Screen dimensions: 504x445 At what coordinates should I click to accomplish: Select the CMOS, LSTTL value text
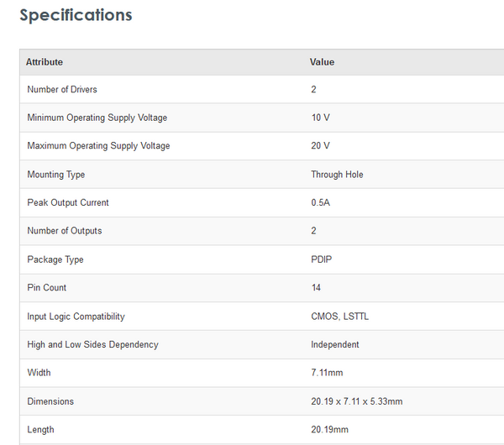[339, 317]
